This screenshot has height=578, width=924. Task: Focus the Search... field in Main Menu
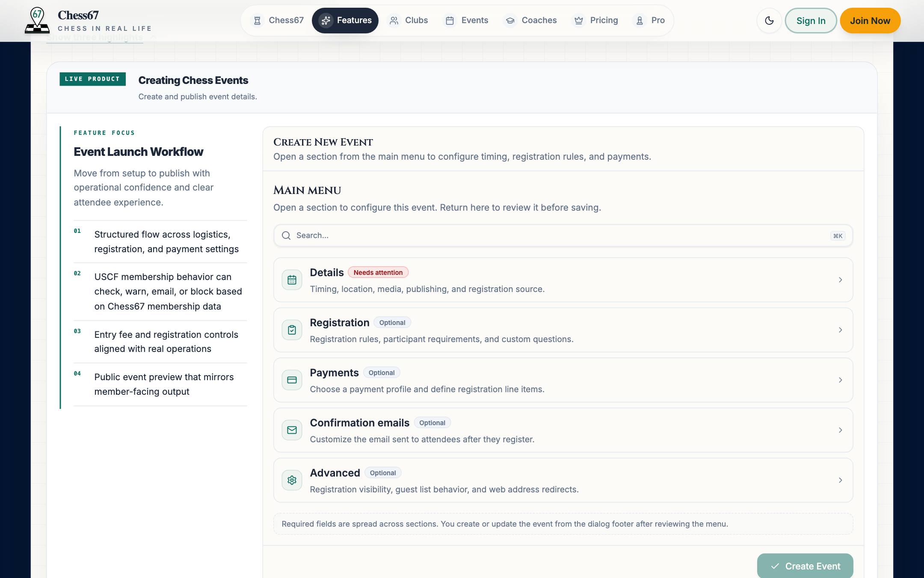[563, 235]
